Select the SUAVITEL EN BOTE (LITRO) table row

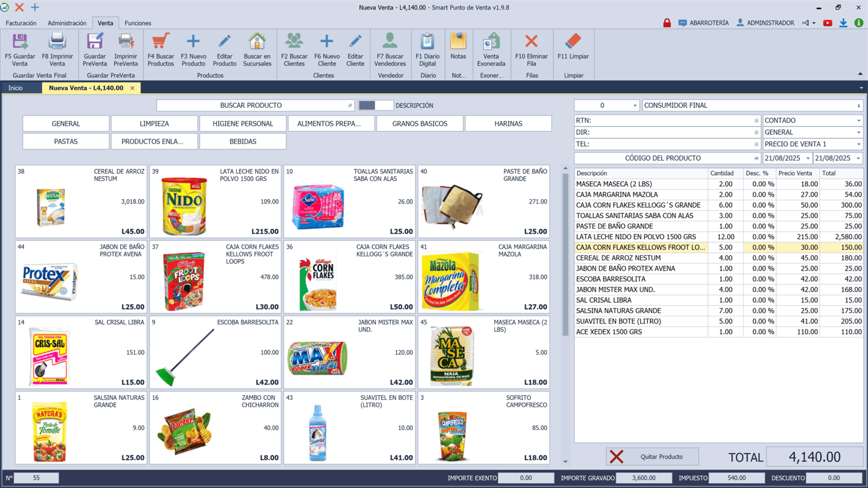coord(719,321)
